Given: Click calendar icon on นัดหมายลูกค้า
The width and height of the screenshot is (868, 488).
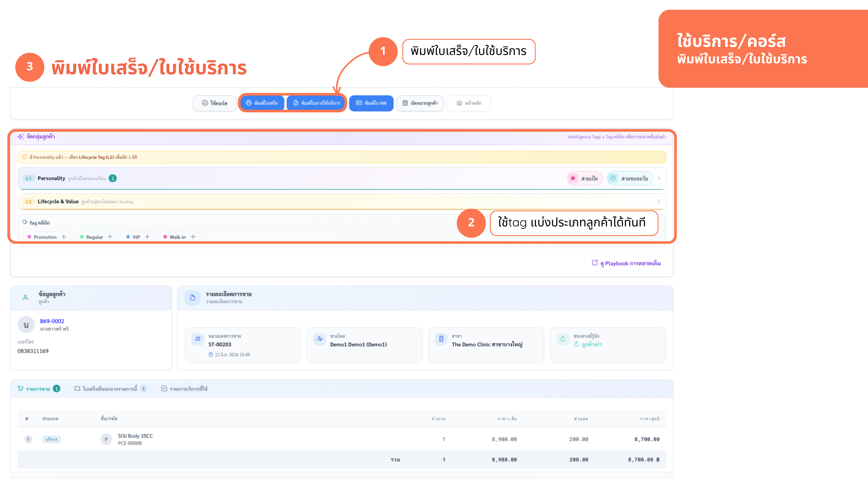Looking at the screenshot, I should [x=405, y=103].
